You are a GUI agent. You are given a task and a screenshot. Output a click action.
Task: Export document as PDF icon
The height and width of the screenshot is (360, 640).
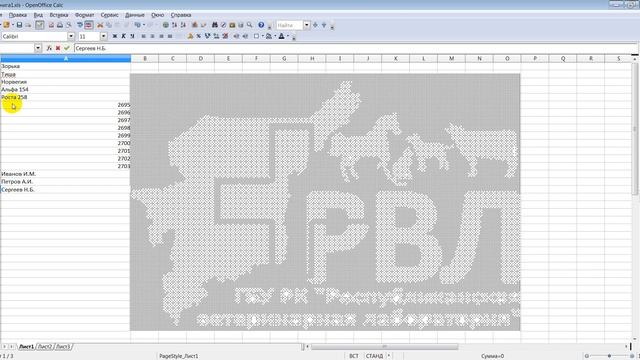(51, 25)
